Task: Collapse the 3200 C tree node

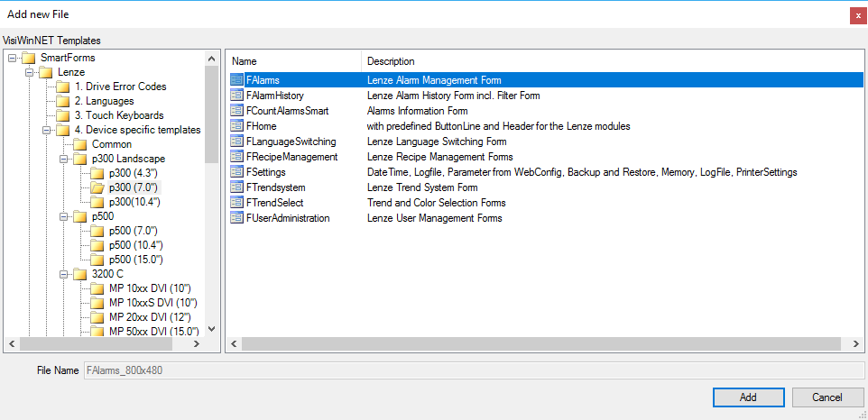Action: click(x=64, y=274)
